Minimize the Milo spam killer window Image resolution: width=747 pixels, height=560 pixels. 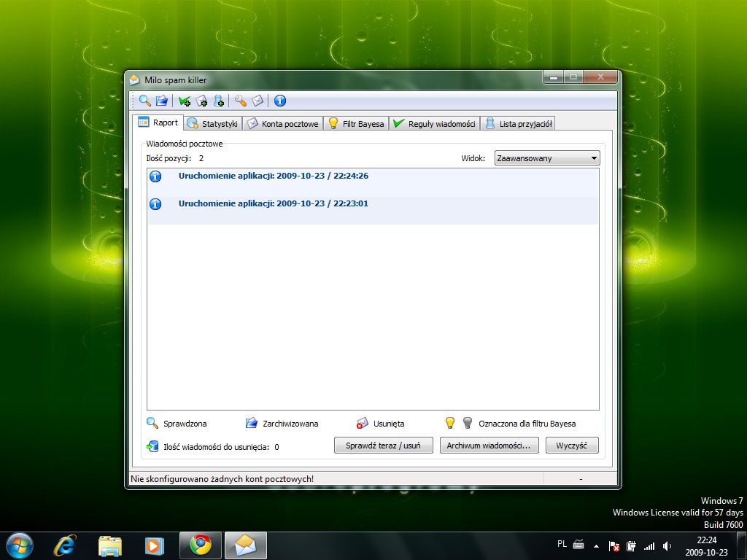pyautogui.click(x=554, y=77)
